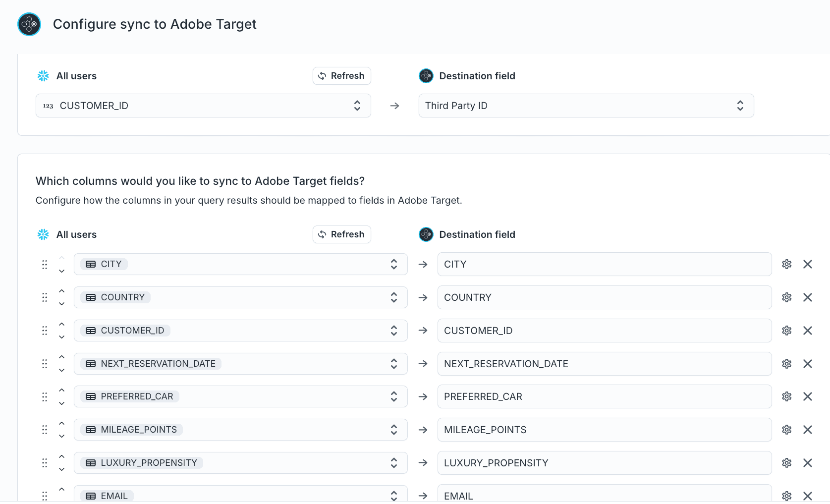Edit the MILEAGE_POINTS destination field

[604, 430]
